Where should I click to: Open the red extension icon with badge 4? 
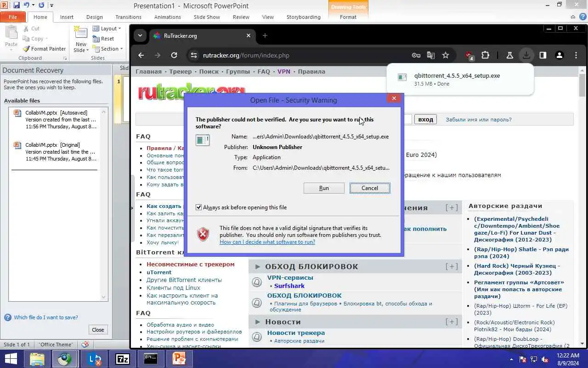click(469, 56)
